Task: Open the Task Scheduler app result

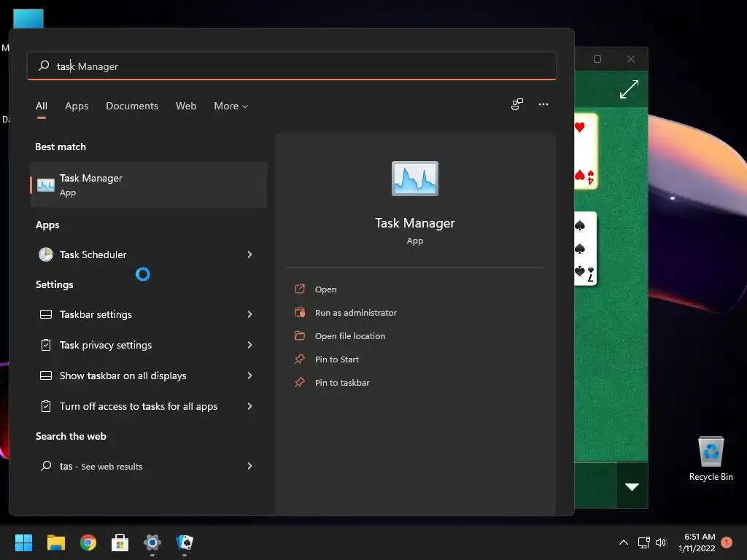Action: (148, 254)
